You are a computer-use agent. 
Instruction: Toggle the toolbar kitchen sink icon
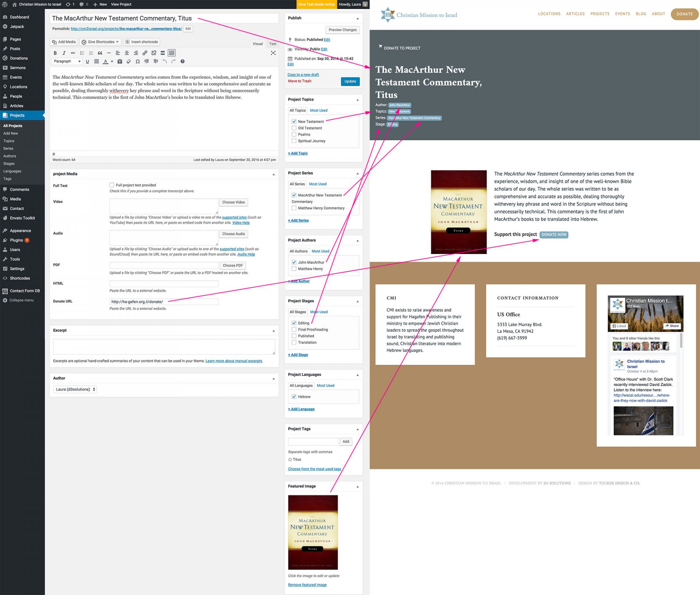click(x=172, y=53)
